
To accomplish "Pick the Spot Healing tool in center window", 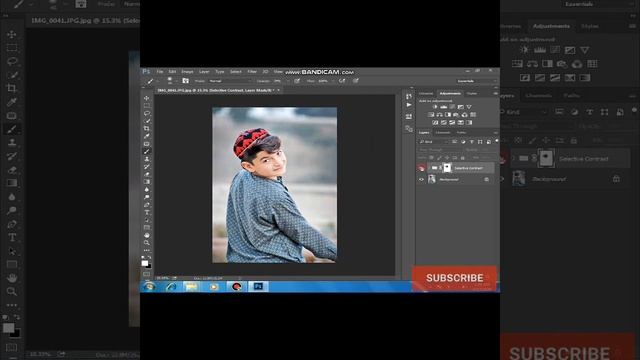I will point(147,144).
